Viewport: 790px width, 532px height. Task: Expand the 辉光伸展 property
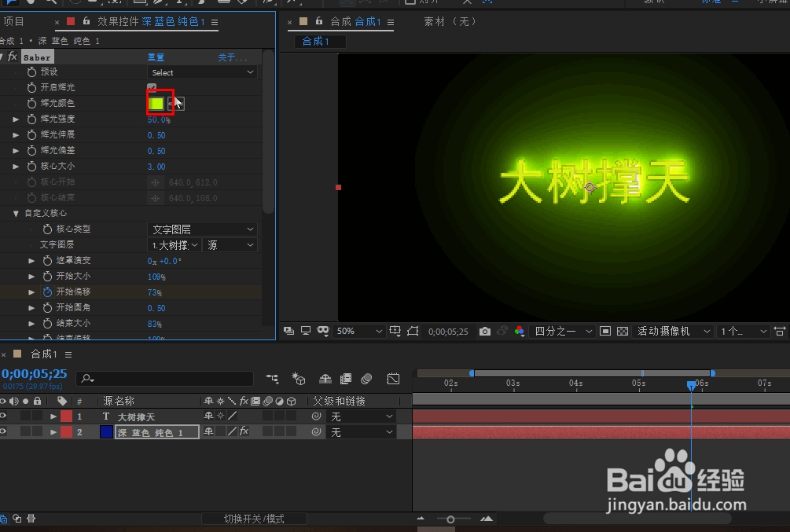16,135
